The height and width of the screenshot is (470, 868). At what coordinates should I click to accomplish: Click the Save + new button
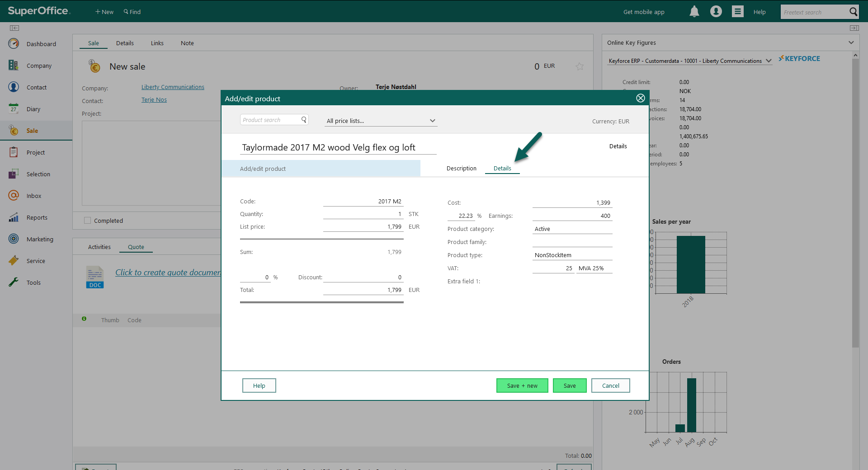[522, 385]
